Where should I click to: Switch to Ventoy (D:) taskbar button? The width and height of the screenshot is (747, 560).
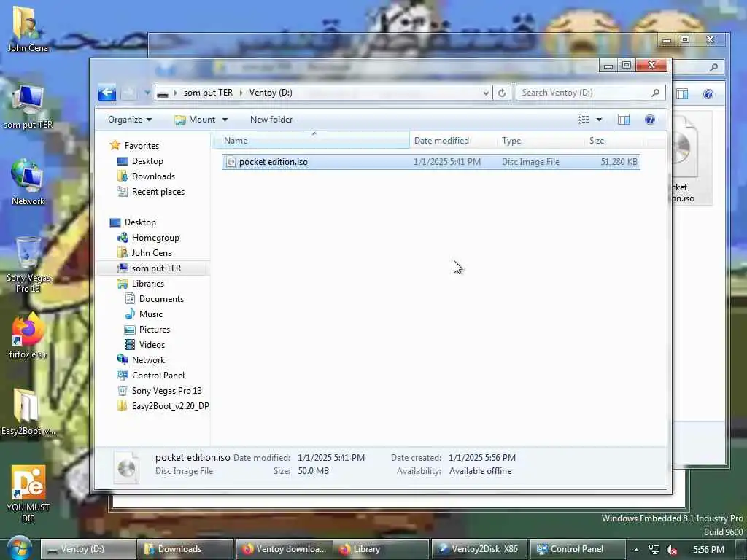[x=88, y=549]
